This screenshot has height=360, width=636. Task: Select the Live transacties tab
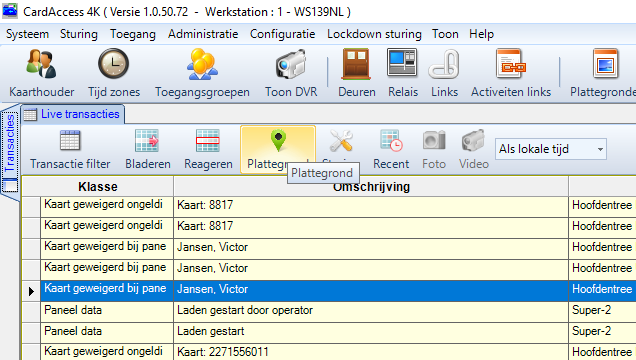73,114
